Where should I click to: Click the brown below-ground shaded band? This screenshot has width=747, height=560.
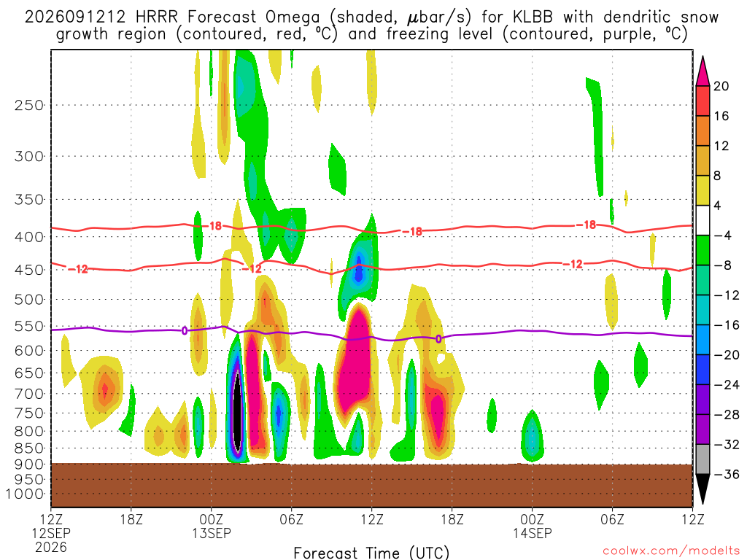(x=371, y=485)
